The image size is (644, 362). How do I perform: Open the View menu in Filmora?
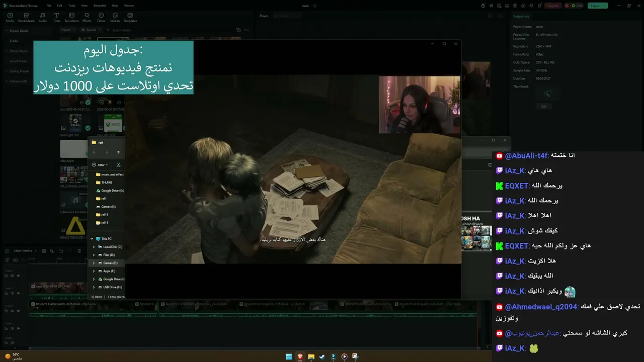[84, 6]
